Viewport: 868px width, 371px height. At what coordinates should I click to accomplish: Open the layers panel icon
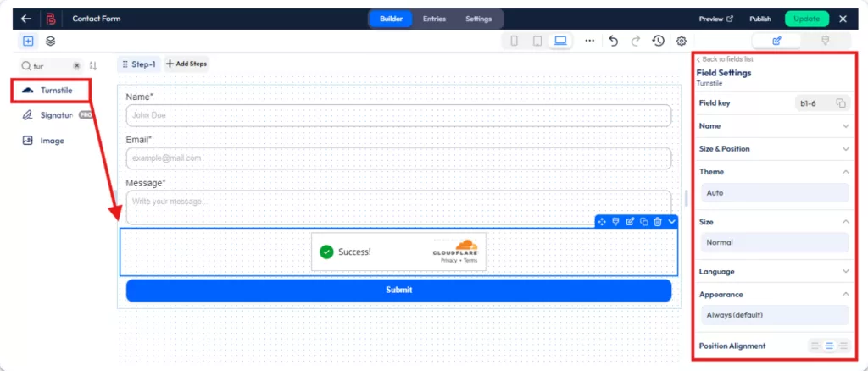[50, 41]
